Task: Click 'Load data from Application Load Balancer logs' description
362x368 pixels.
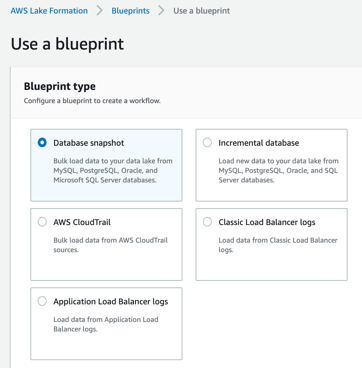Action: pyautogui.click(x=106, y=324)
